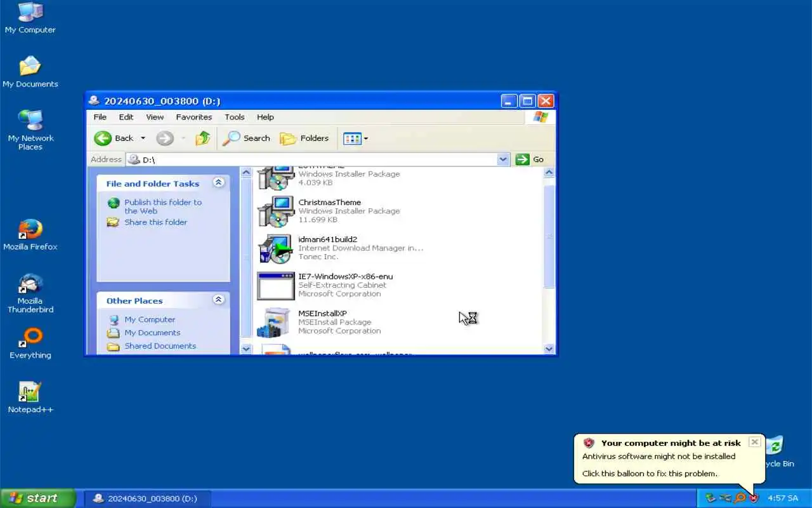Collapse the Other Places panel
The height and width of the screenshot is (508, 812).
pos(218,300)
